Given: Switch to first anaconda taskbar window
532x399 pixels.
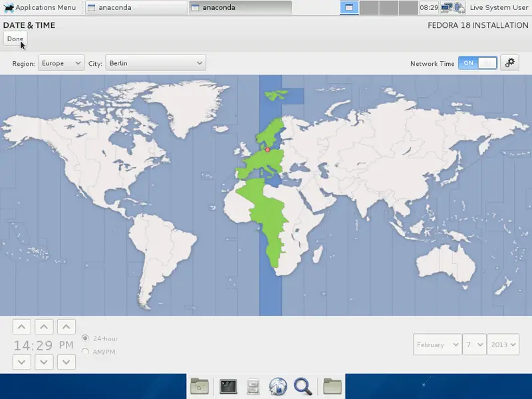Looking at the screenshot, I should click(x=136, y=7).
